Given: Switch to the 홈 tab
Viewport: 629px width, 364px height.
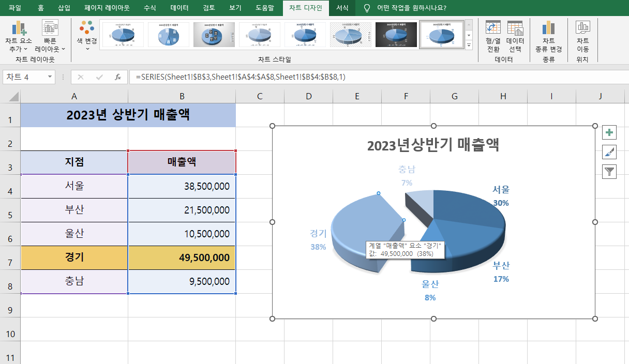Looking at the screenshot, I should 41,8.
